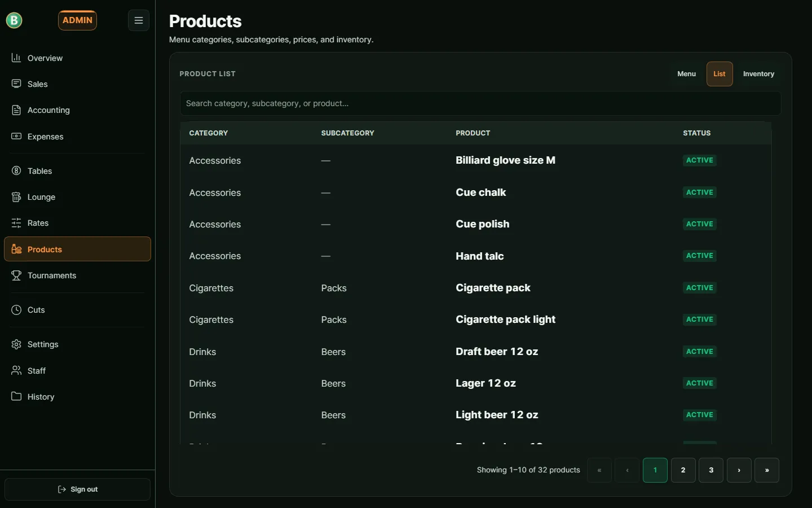Click the Lounge beer mug icon
The image size is (812, 508).
tap(16, 197)
